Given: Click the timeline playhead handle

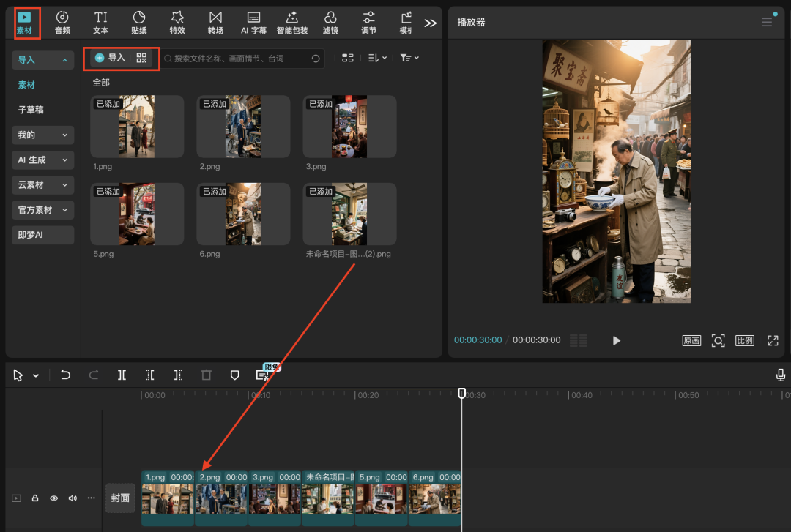Looking at the screenshot, I should click(461, 393).
